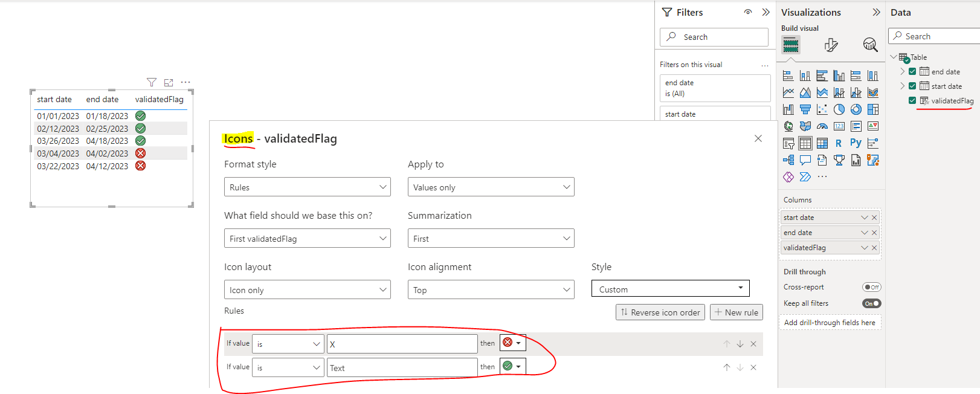Screen dimensions: 980x394
Task: Open the Apply to Values only dropdown
Action: tap(491, 187)
